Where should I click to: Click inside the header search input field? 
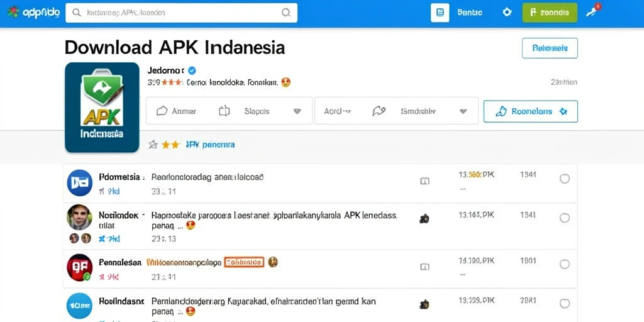point(182,13)
